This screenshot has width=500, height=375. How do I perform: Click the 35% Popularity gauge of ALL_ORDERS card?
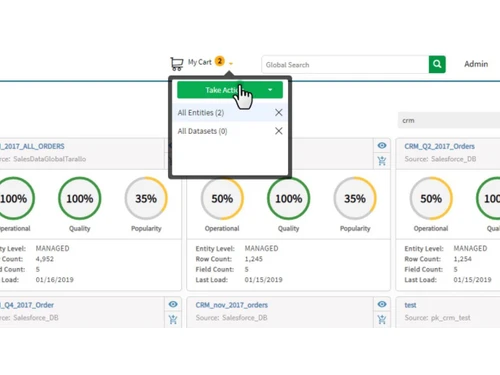point(146,198)
